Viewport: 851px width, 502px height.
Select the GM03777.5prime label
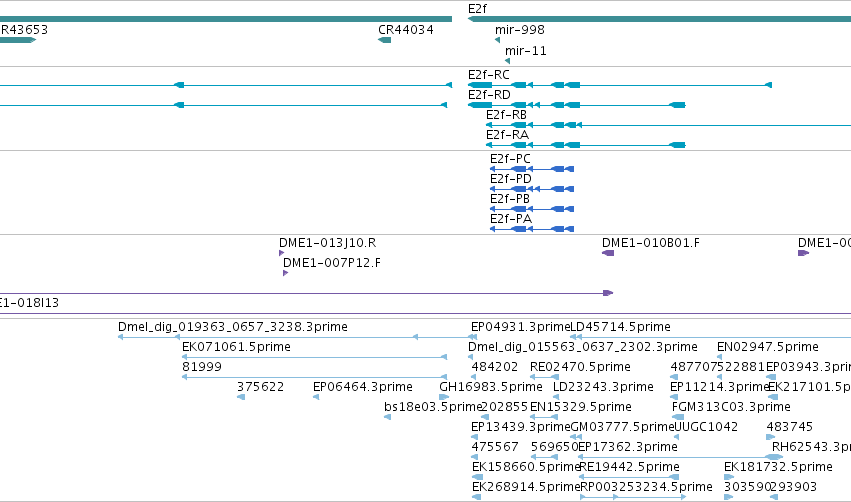coord(622,428)
